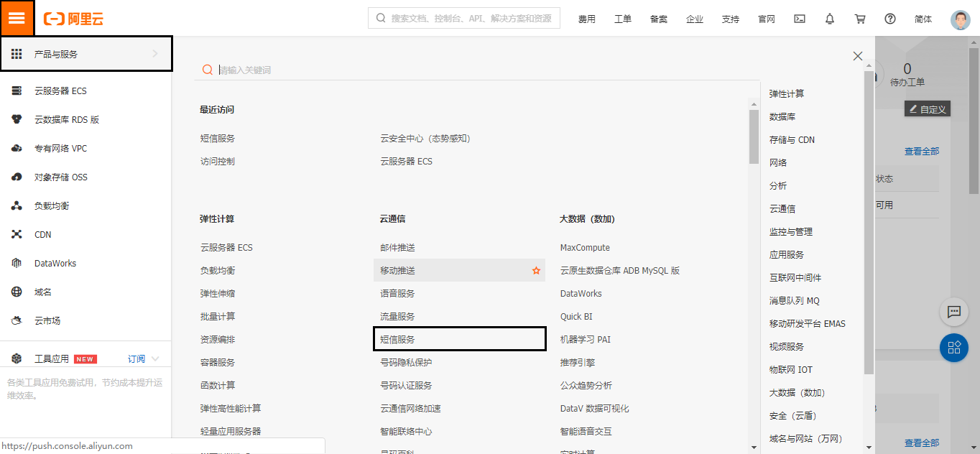This screenshot has height=454, width=980.
Task: Open 函数计算 under 弹性计算
Action: point(218,386)
